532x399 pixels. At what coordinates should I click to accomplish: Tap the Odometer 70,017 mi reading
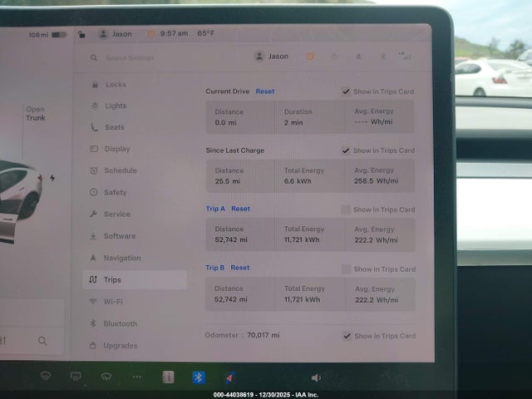pyautogui.click(x=242, y=335)
